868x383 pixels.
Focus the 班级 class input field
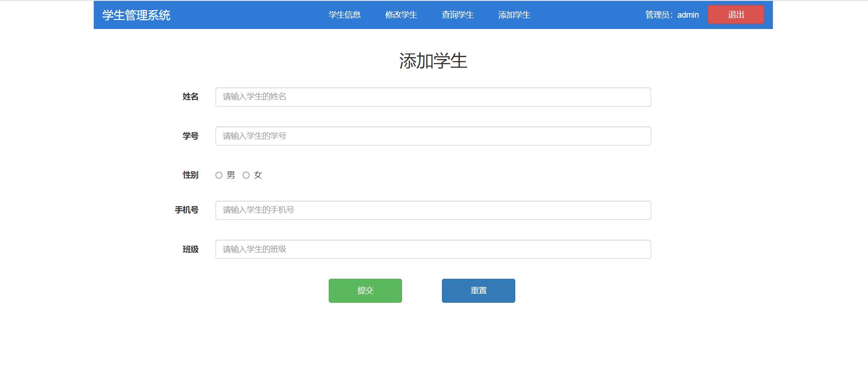click(x=433, y=249)
